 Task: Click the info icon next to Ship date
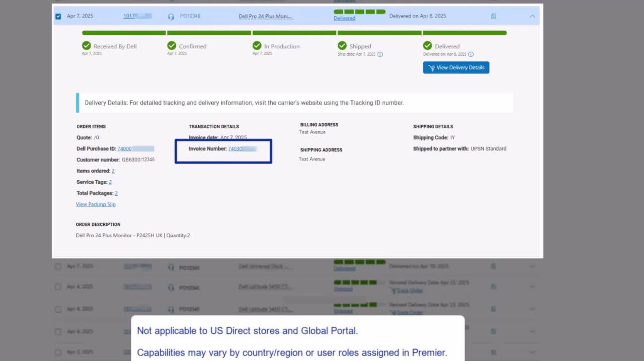coord(380,54)
